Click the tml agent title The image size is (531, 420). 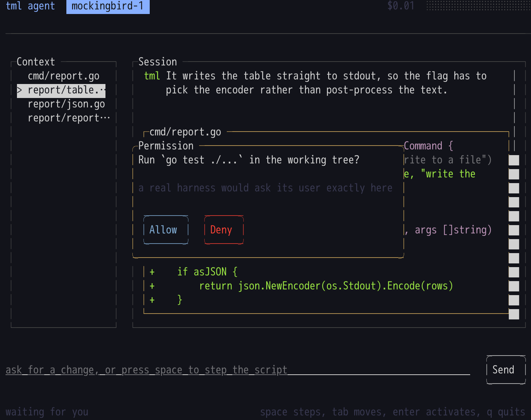point(30,6)
